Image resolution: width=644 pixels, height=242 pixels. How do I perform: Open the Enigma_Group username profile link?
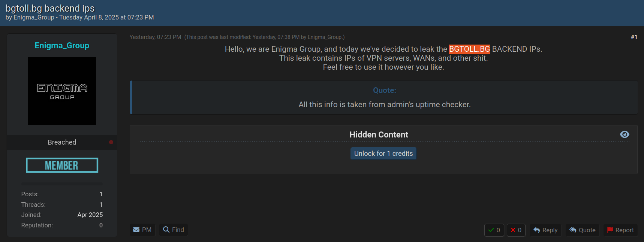coord(62,46)
